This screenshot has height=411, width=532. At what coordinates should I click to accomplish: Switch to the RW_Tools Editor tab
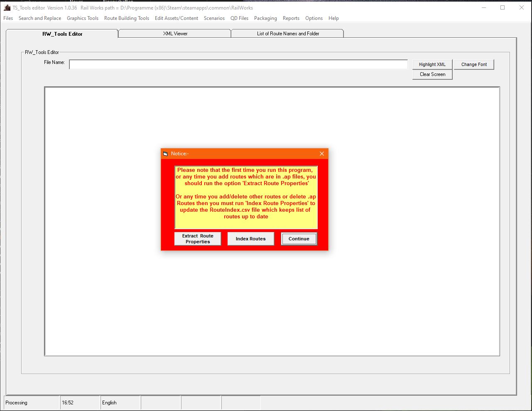62,34
